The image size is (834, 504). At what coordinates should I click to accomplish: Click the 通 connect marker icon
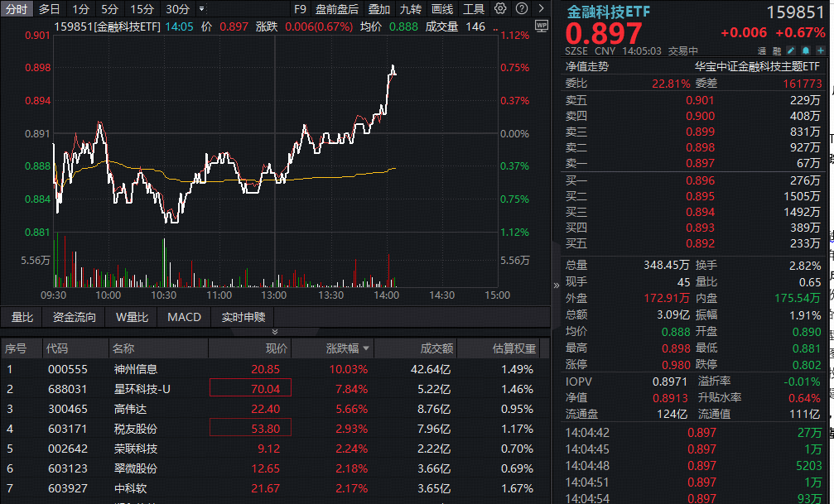click(x=762, y=50)
